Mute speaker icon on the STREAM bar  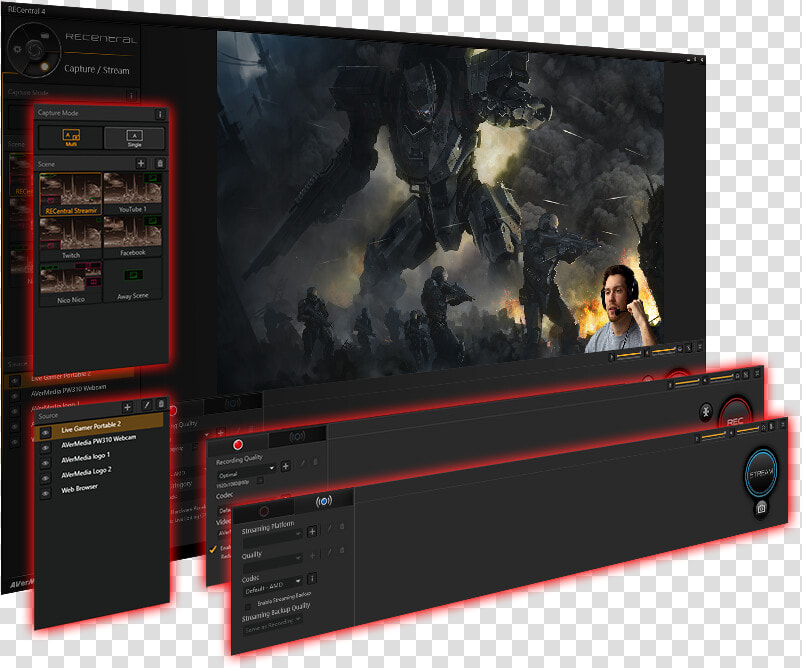733,433
